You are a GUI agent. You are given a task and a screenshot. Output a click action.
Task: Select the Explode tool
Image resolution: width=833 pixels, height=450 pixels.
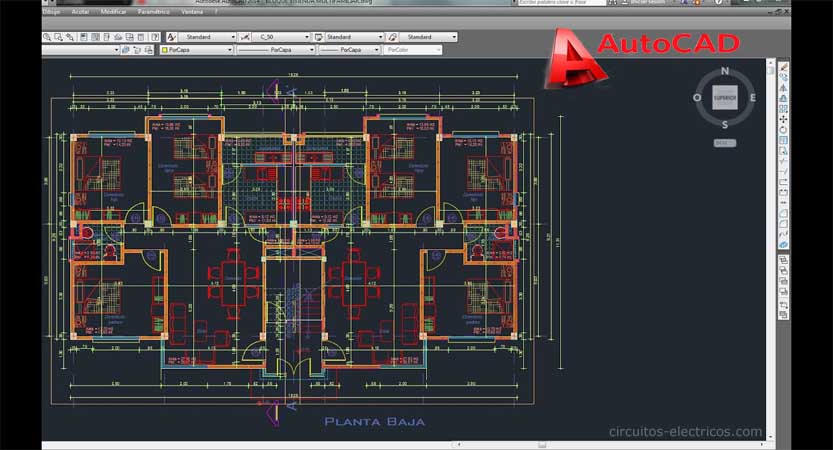coord(783,244)
